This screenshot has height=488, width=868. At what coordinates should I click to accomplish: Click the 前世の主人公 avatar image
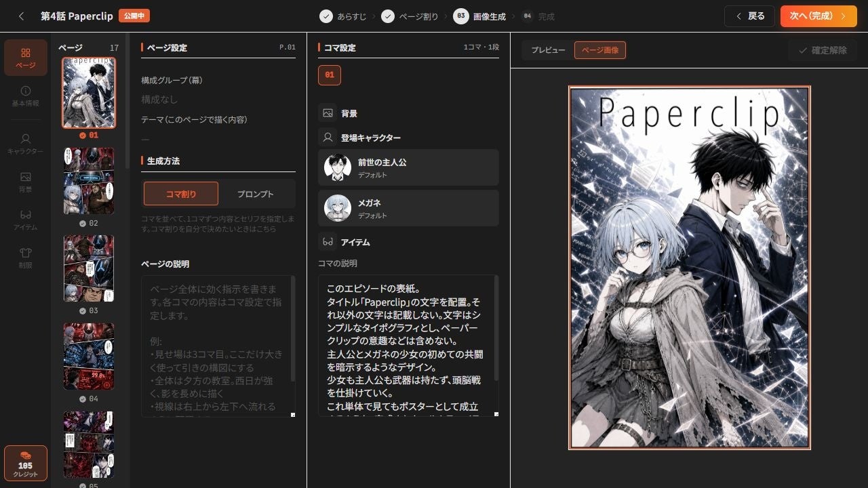coord(338,167)
